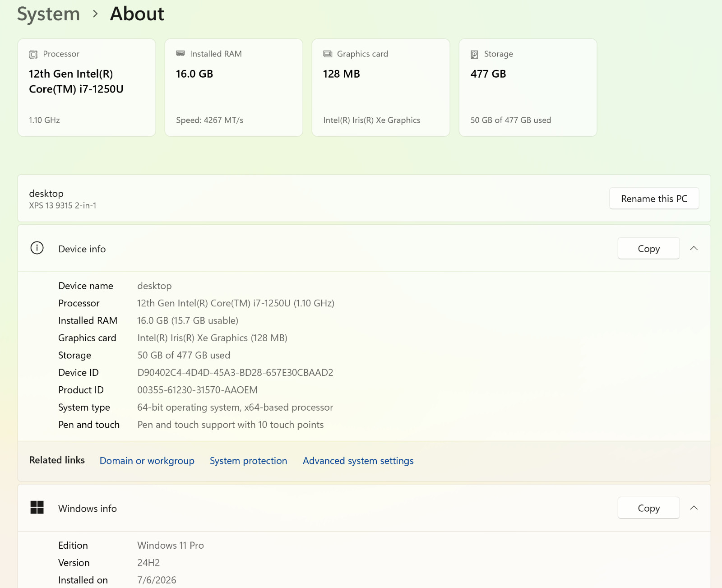Image resolution: width=722 pixels, height=588 pixels.
Task: Open Advanced system settings link
Action: tap(358, 461)
